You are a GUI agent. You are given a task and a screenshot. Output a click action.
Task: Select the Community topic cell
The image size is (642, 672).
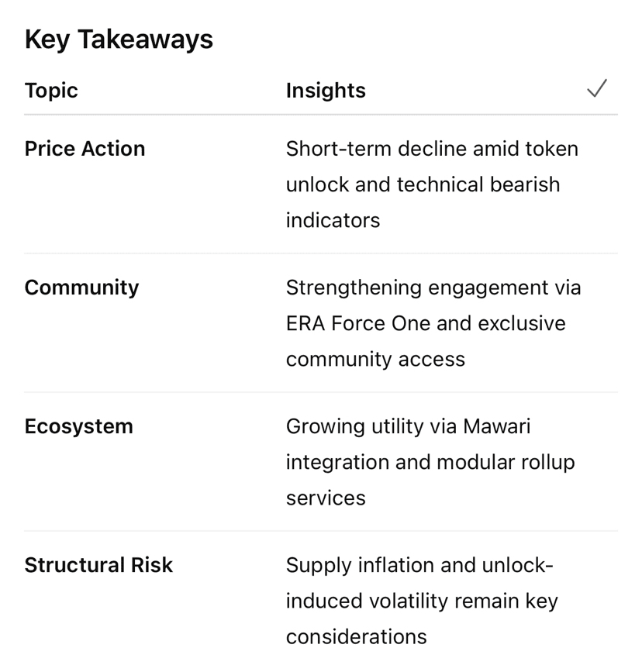click(x=82, y=288)
